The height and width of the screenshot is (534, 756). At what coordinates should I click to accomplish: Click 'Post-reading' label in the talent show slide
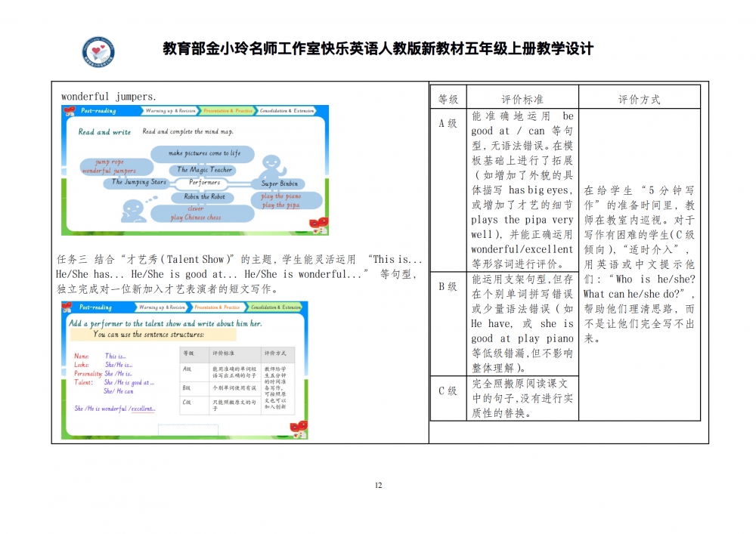[95, 307]
